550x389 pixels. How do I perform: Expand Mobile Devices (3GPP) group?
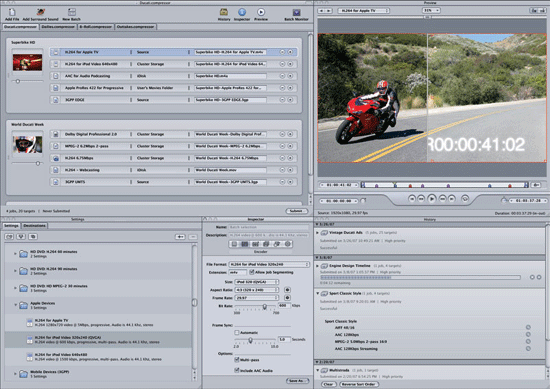pos(15,374)
